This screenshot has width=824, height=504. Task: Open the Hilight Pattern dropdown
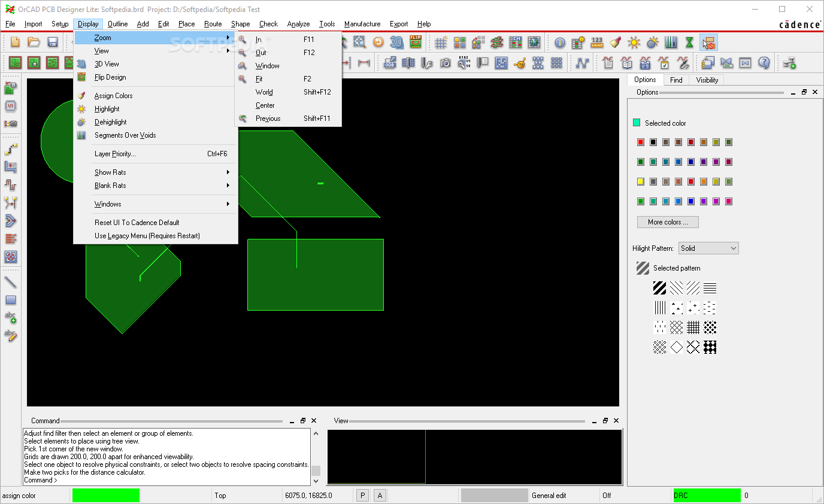coord(708,248)
